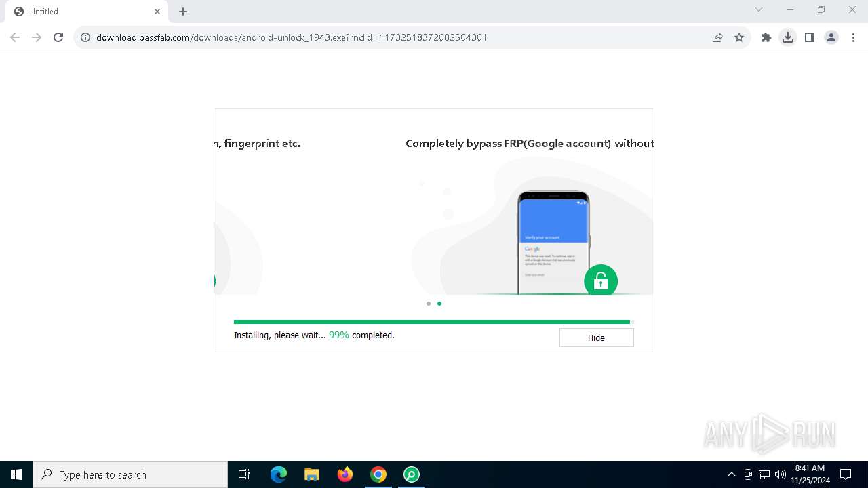Open the taskbar clock showing 8:41 AM
The image size is (868, 488).
(810, 474)
